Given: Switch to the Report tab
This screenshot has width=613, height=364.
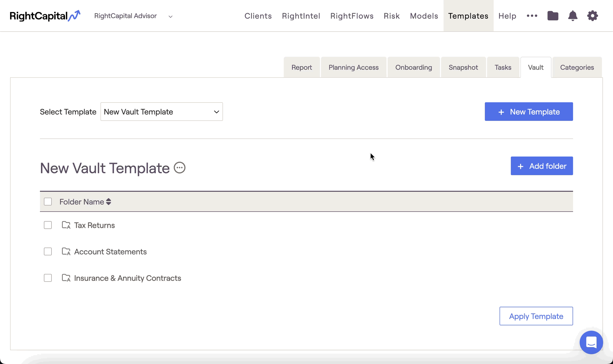Looking at the screenshot, I should click(302, 67).
